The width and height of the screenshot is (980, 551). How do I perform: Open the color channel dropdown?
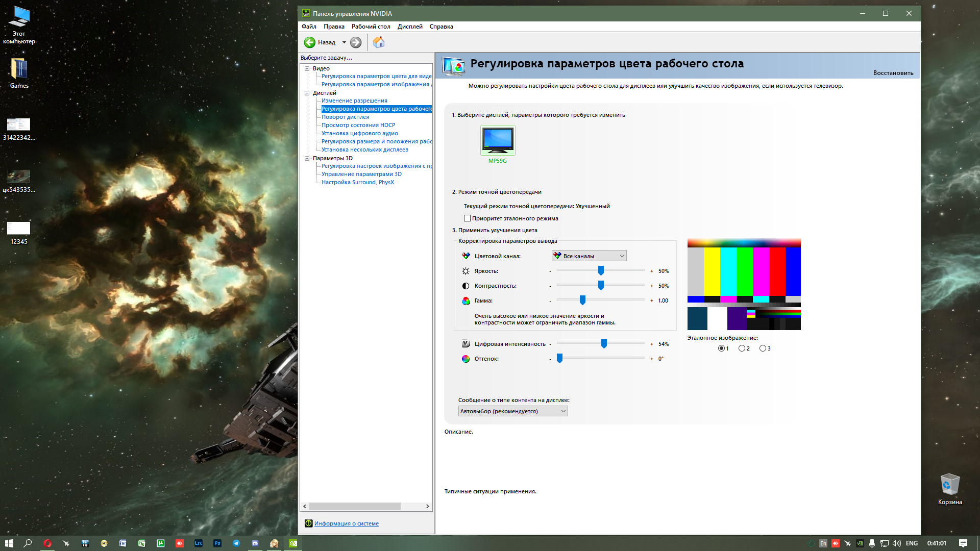pyautogui.click(x=589, y=256)
